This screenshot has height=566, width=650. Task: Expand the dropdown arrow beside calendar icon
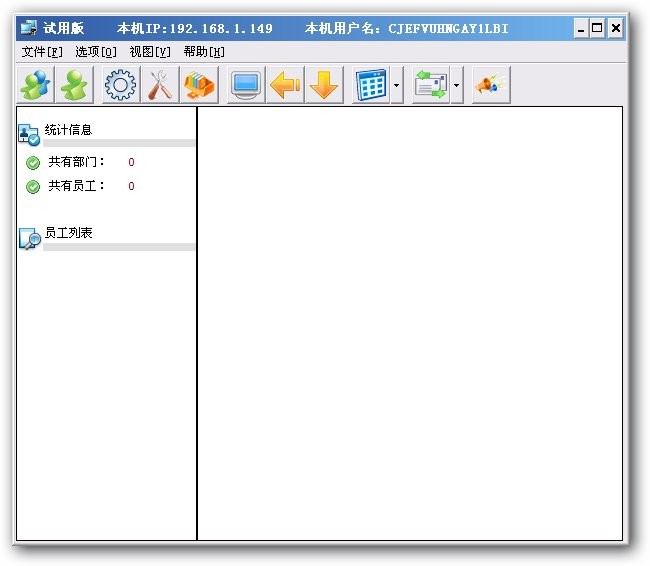[397, 85]
